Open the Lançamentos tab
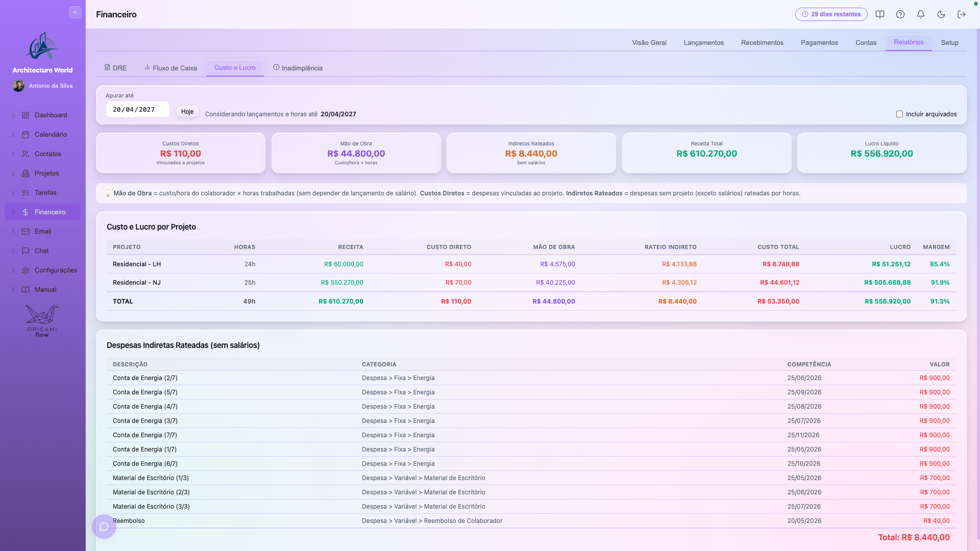Image resolution: width=980 pixels, height=551 pixels. (704, 43)
